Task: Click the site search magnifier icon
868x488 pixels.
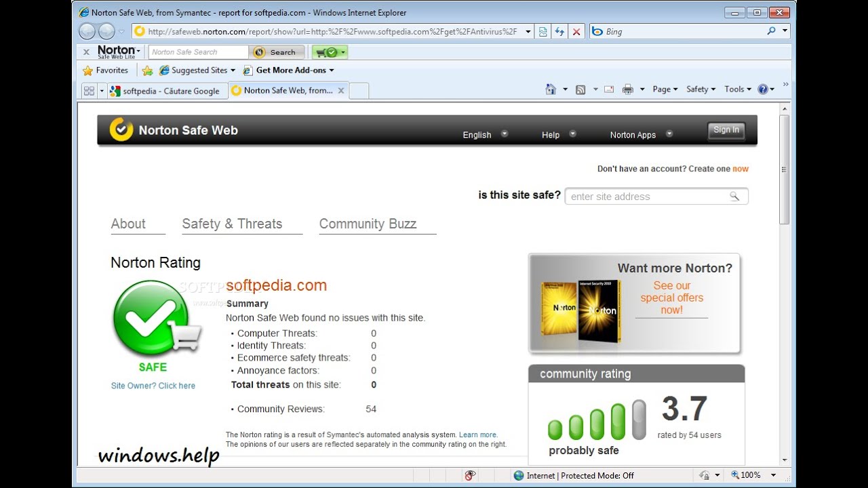Action: [734, 197]
